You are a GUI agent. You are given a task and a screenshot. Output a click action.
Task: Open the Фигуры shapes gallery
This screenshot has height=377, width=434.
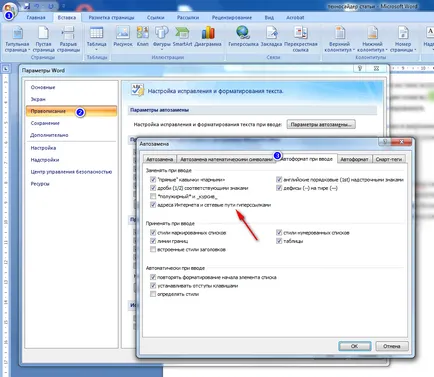pyautogui.click(x=162, y=39)
